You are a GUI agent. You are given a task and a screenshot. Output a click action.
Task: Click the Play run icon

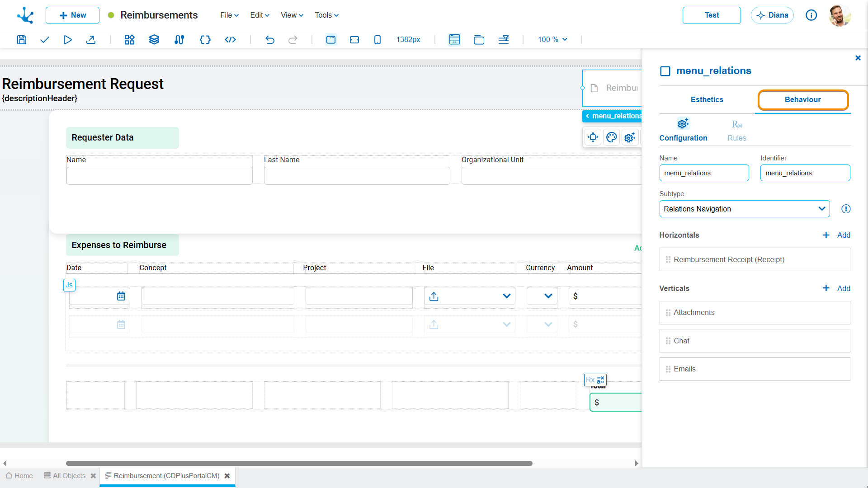click(x=67, y=40)
